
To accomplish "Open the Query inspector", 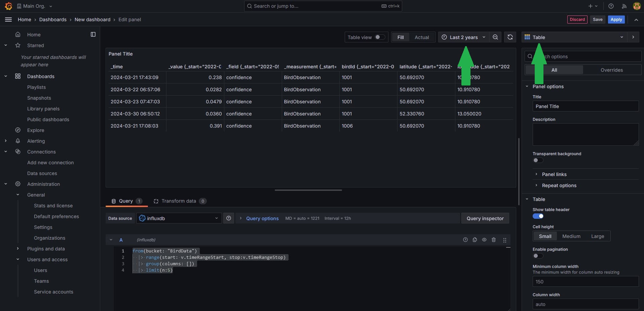I will click(x=485, y=218).
